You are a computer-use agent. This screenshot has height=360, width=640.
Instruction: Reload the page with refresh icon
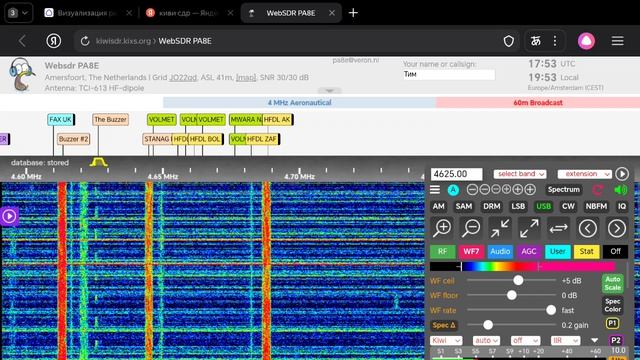pyautogui.click(x=85, y=41)
